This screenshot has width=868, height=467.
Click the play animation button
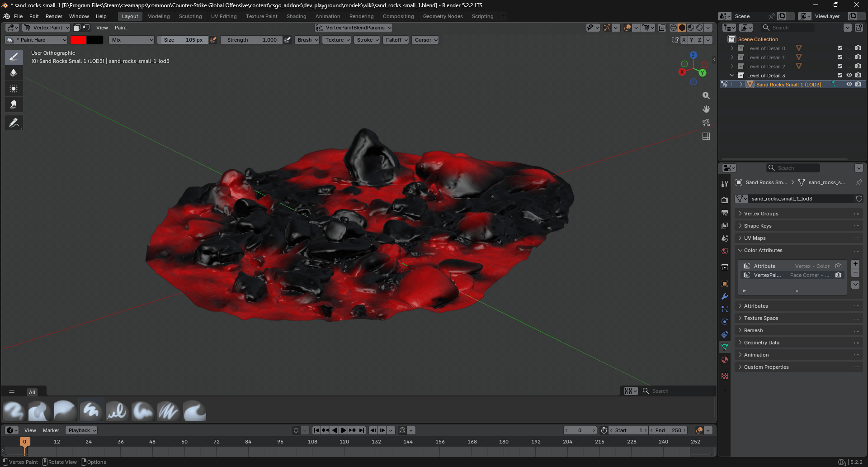(x=344, y=430)
